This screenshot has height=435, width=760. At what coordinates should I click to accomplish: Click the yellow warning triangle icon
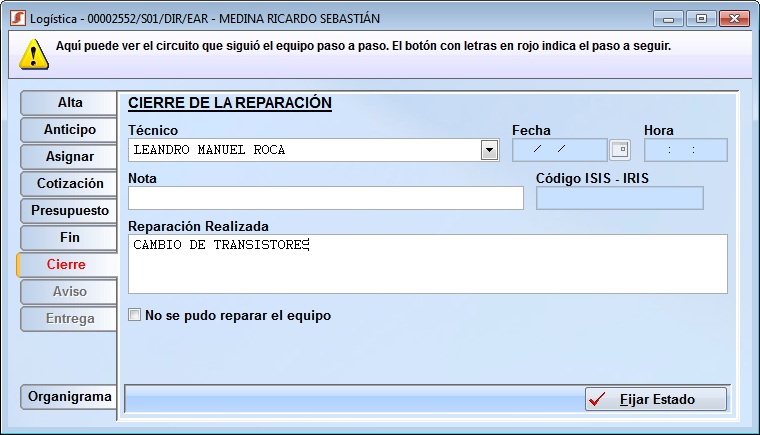point(33,54)
